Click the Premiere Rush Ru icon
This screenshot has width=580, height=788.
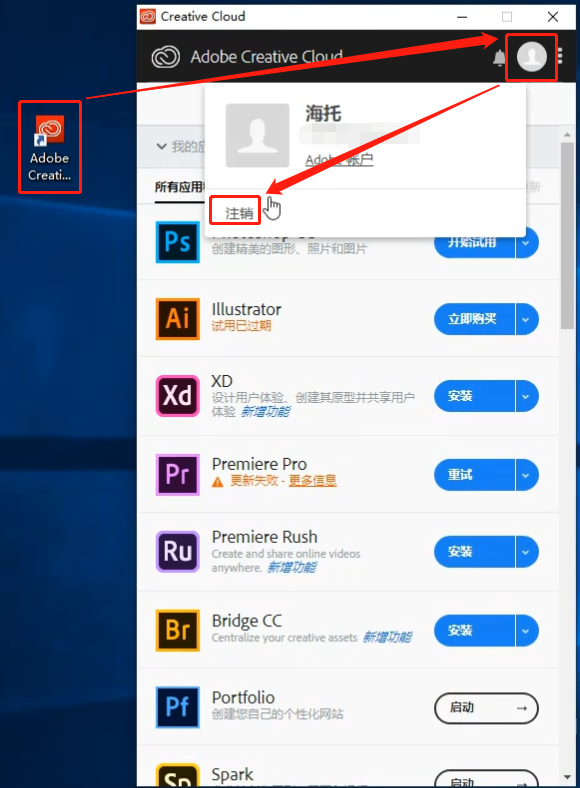pos(177,552)
